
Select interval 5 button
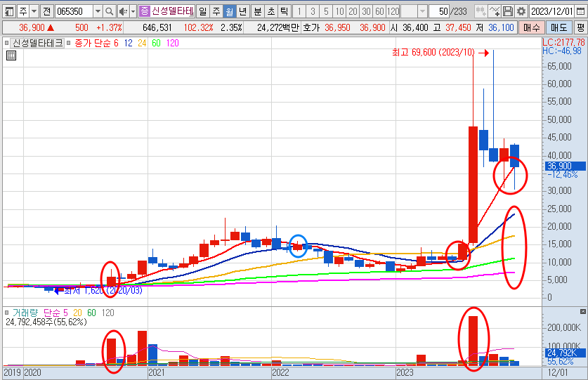pos(326,12)
